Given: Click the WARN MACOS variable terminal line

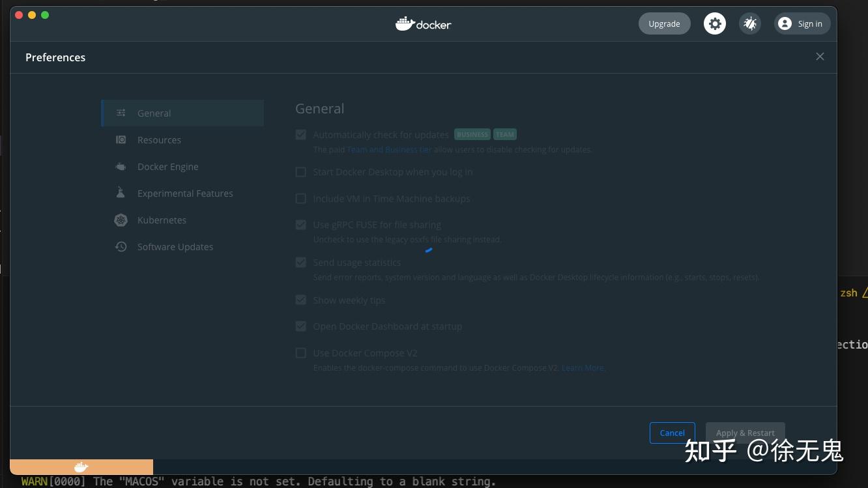Looking at the screenshot, I should pyautogui.click(x=259, y=481).
